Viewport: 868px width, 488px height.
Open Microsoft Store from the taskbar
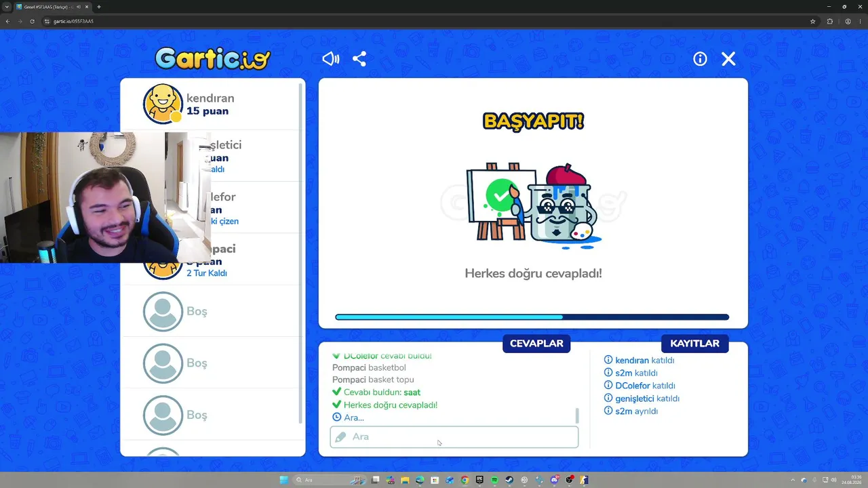click(x=435, y=480)
